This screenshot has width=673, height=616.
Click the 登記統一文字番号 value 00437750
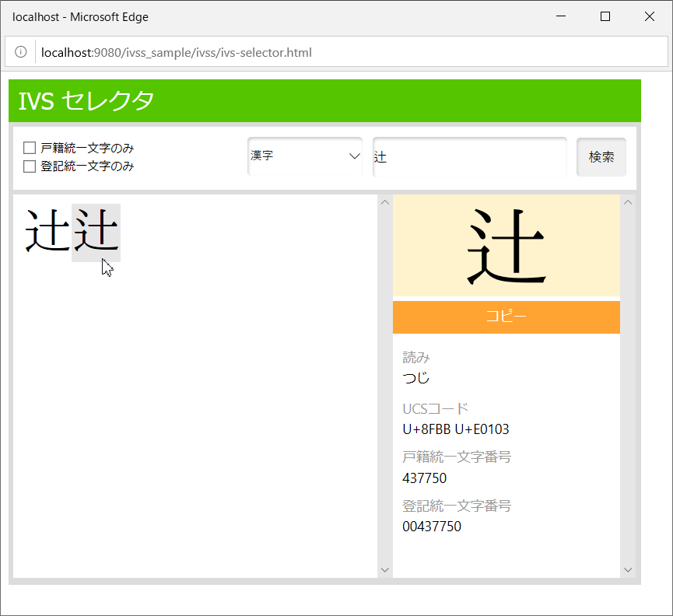(x=432, y=527)
